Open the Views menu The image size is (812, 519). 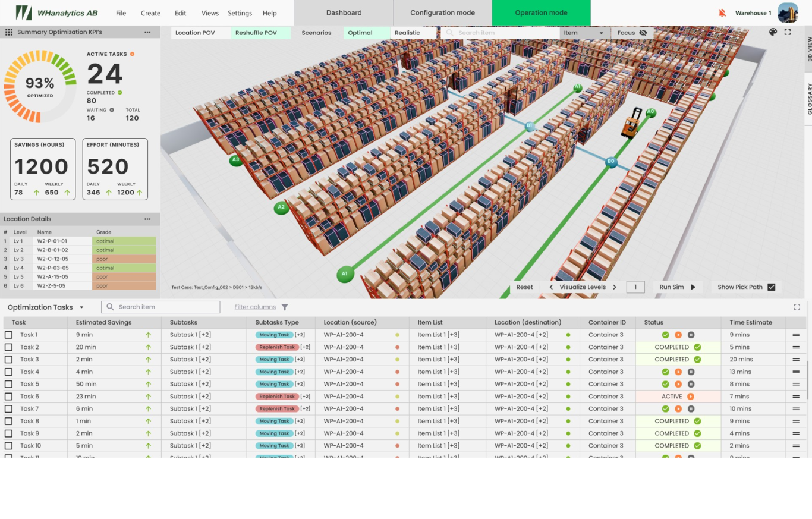(x=210, y=13)
